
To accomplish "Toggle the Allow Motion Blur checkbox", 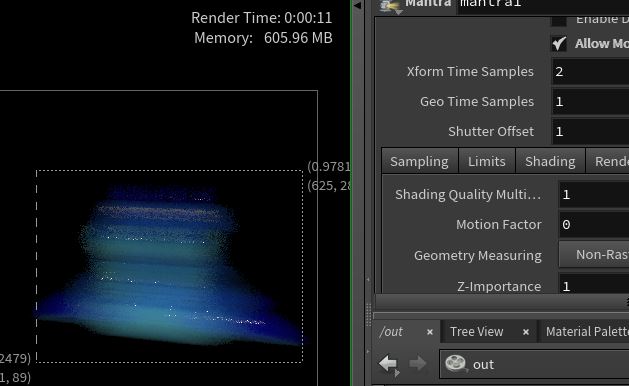I will point(559,43).
